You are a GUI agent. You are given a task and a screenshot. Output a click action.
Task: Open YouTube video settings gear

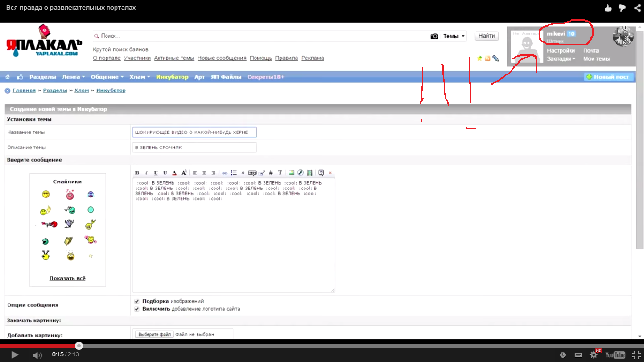[x=594, y=354]
